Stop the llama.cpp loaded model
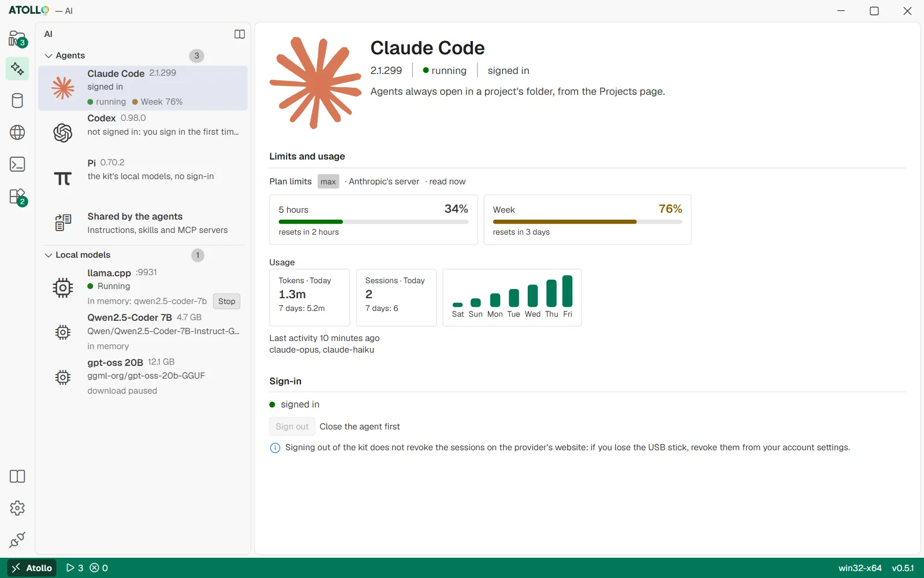This screenshot has width=924, height=578. [227, 301]
